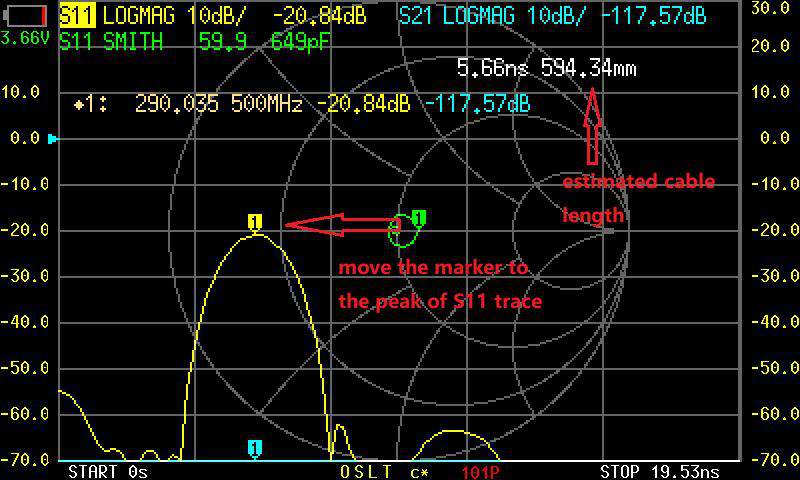Screen dimensions: 800x480
Task: Click the 290.035 500MHz marker frequency value
Action: [x=219, y=104]
